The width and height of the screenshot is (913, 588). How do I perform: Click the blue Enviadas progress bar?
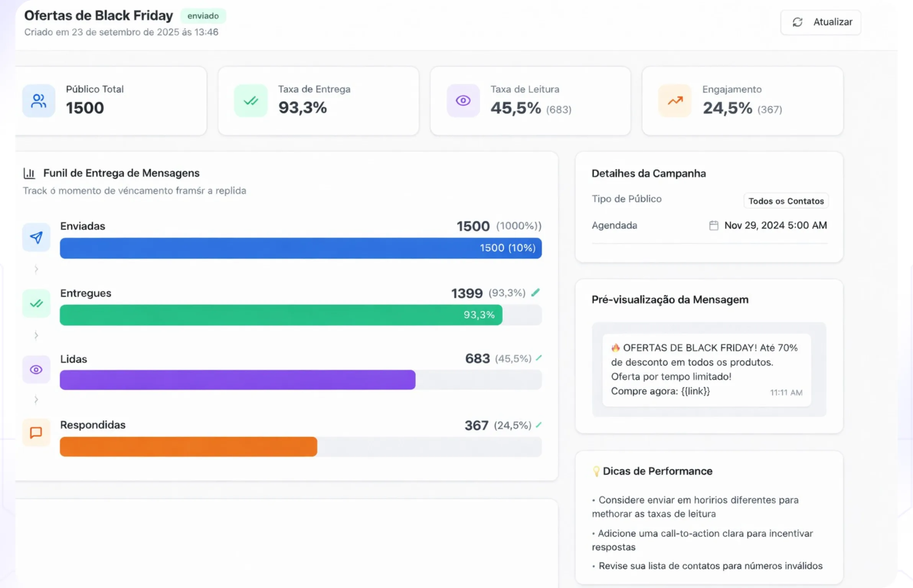301,248
